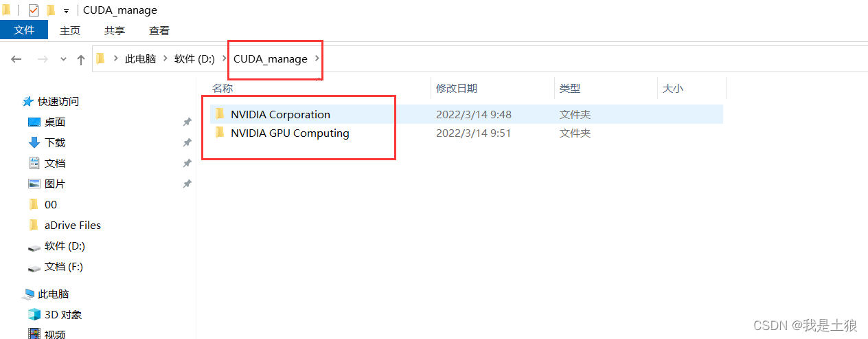The image size is (868, 339).
Task: Click the folder icon in the address bar
Action: [101, 58]
